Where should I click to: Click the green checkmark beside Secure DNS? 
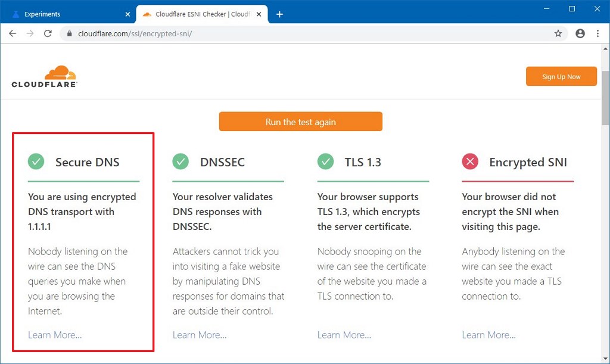click(x=36, y=161)
